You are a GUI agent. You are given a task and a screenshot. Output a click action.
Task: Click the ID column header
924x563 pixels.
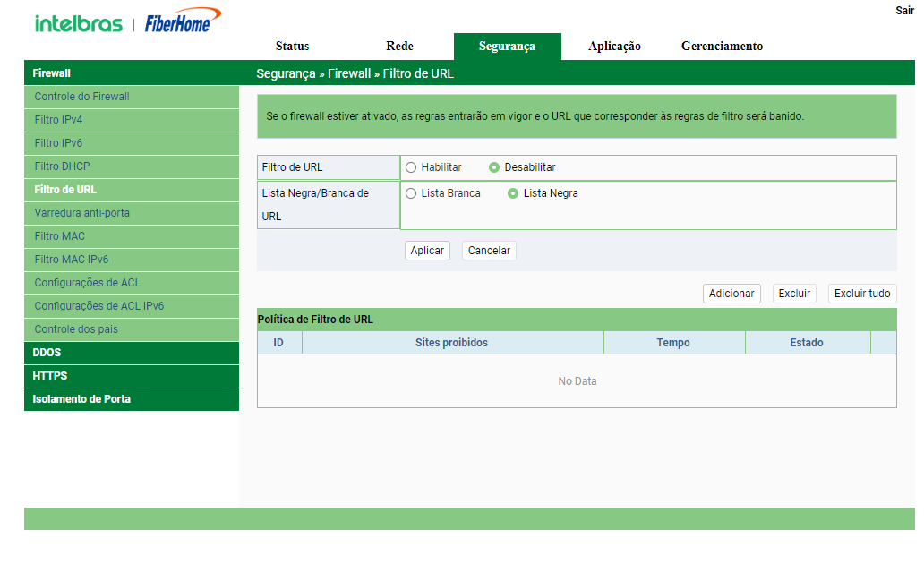pos(278,343)
